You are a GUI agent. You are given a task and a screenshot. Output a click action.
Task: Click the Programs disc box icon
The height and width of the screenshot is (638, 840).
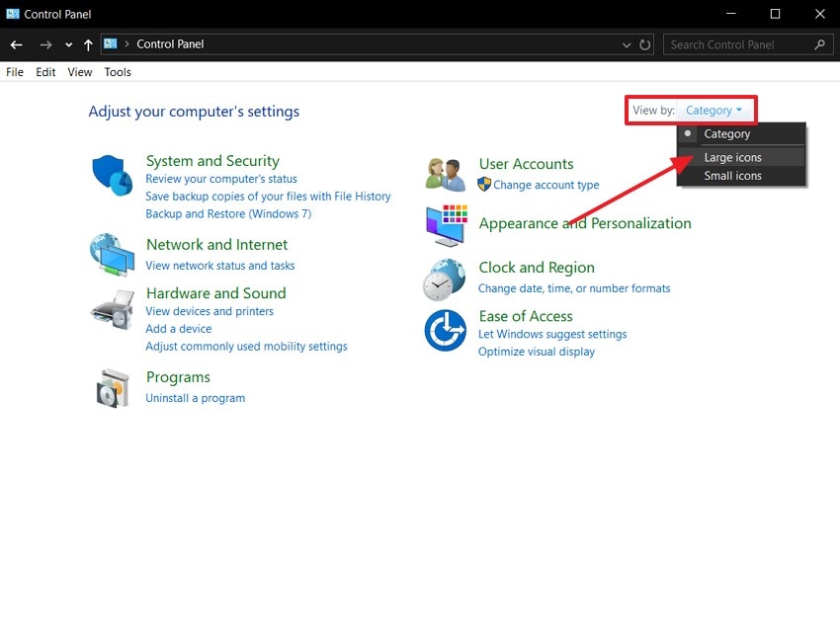[113, 388]
